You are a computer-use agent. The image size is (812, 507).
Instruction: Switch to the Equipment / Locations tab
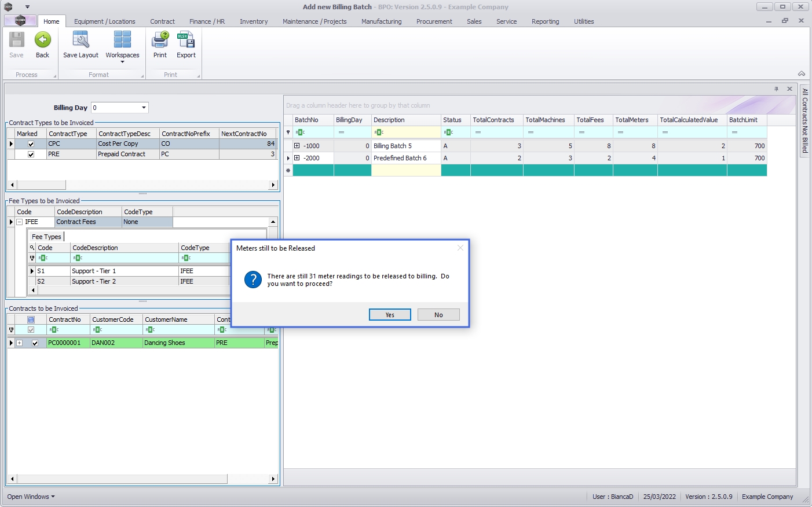tap(104, 21)
